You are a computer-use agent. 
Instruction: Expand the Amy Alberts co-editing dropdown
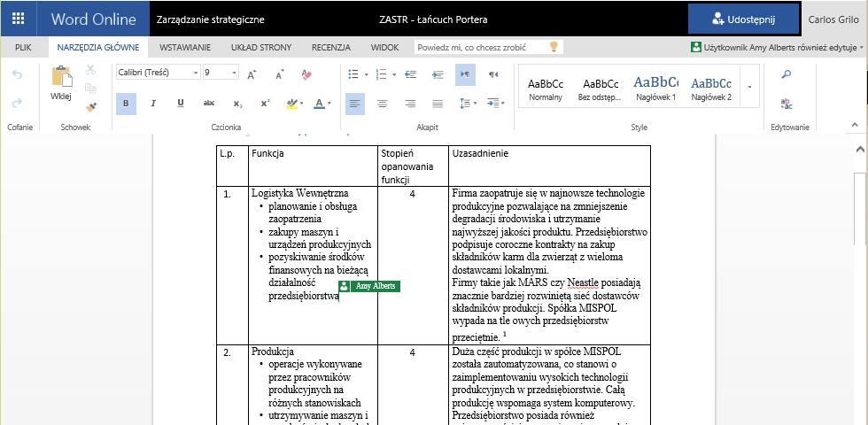pos(862,48)
